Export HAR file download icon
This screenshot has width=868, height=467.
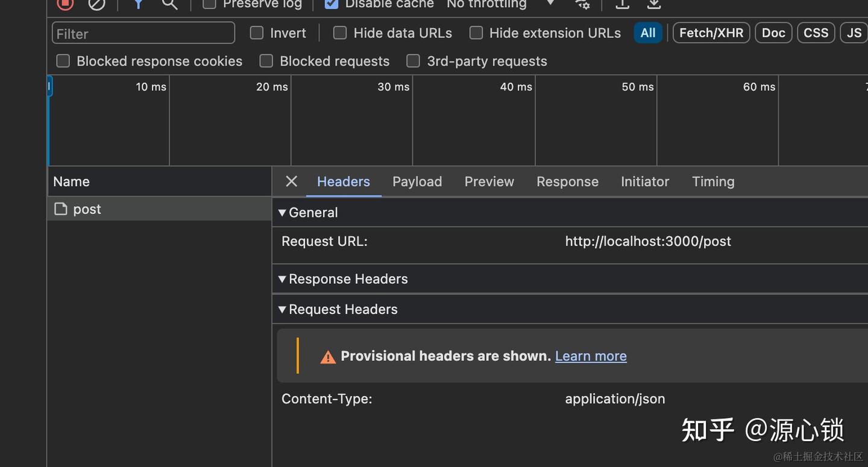(654, 4)
